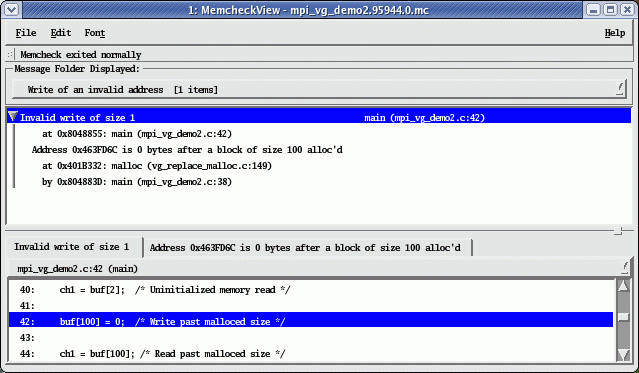The width and height of the screenshot is (639, 373).
Task: Open the Message Folder Displayed dropdown
Action: [x=319, y=89]
